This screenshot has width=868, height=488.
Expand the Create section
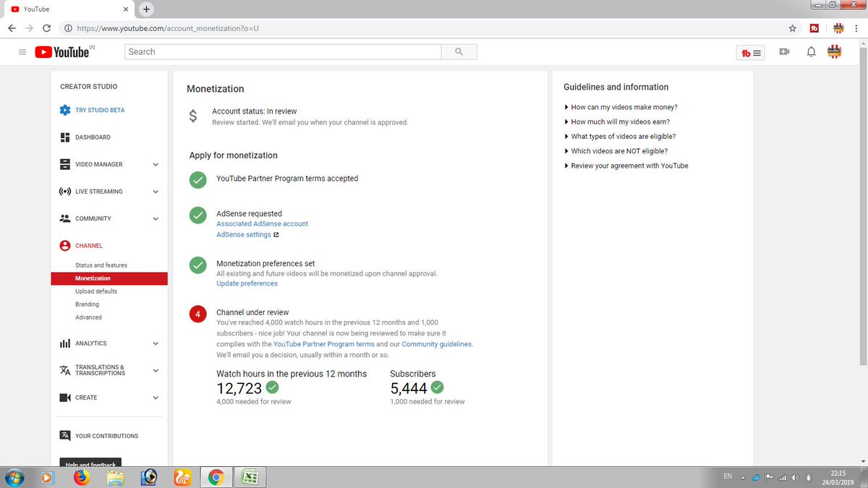[x=156, y=398]
